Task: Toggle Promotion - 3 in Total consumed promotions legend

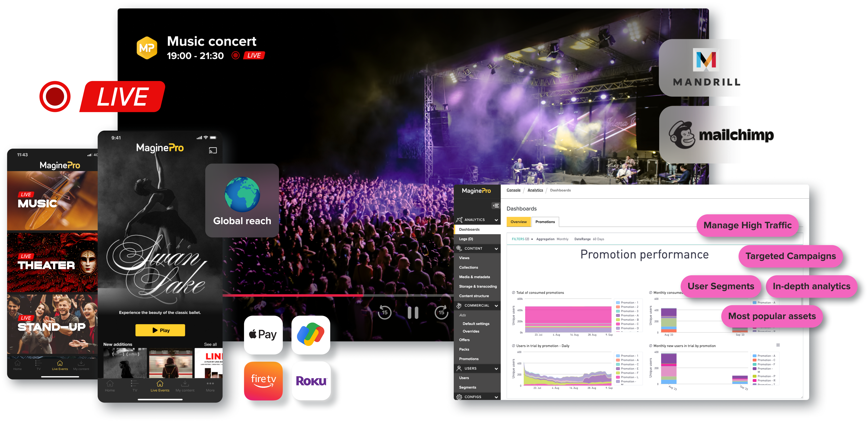Action: pos(627,311)
